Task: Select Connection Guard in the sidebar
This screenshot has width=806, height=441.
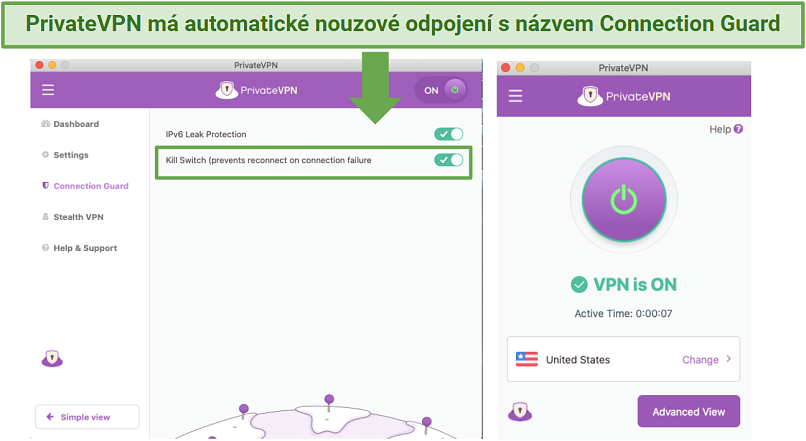Action: (85, 186)
